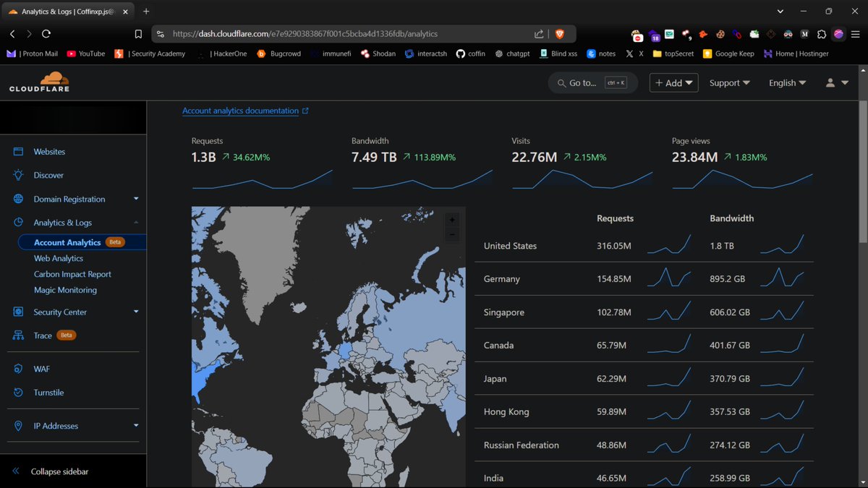Screen dimensions: 868x488
Task: Click the Canada country row label
Action: [x=498, y=346]
